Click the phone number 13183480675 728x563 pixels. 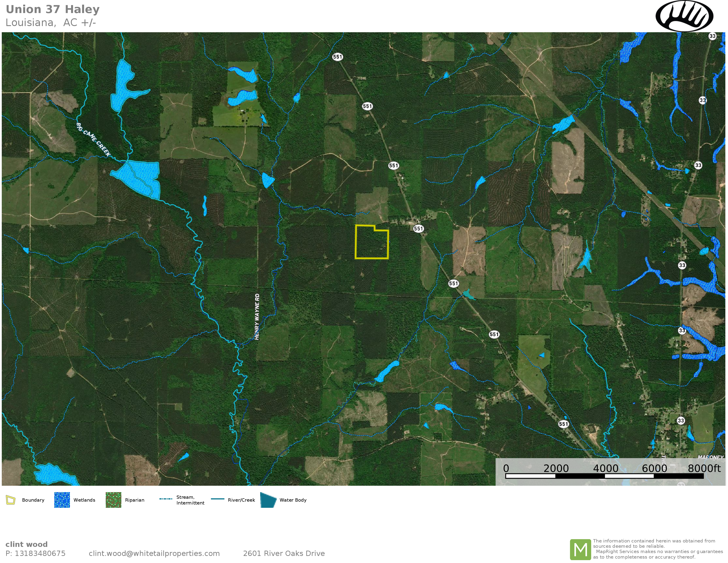40,553
